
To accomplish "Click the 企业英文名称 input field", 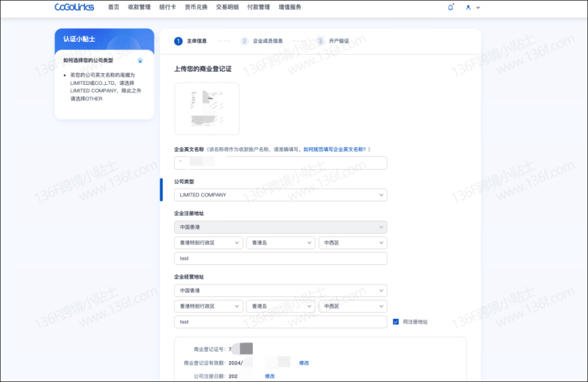I will (280, 163).
